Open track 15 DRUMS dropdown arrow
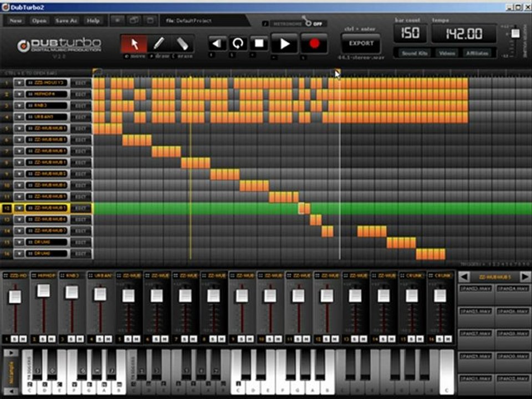 pyautogui.click(x=19, y=242)
